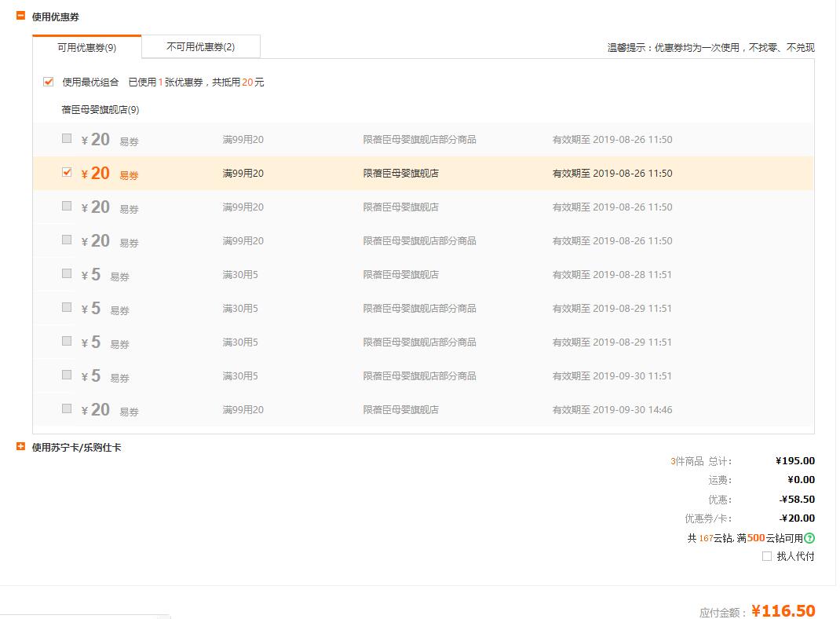Click 满99用20 in the highlighted coupon row
840x619 pixels.
(x=243, y=173)
